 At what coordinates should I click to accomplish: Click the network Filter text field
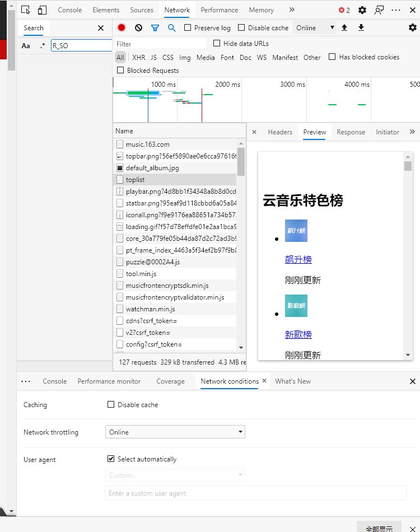click(x=160, y=44)
